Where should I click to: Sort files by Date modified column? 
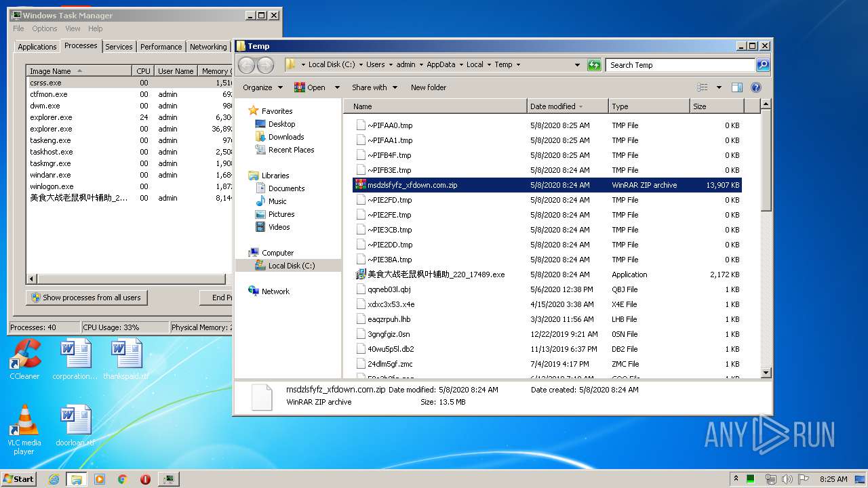567,106
